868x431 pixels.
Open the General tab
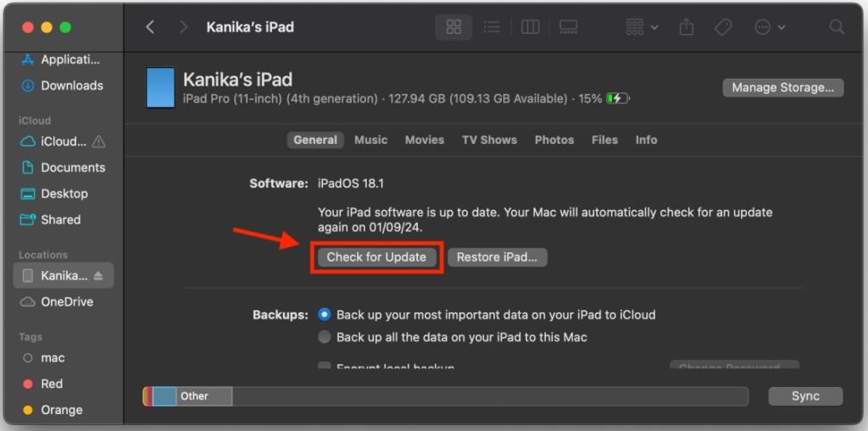(315, 140)
